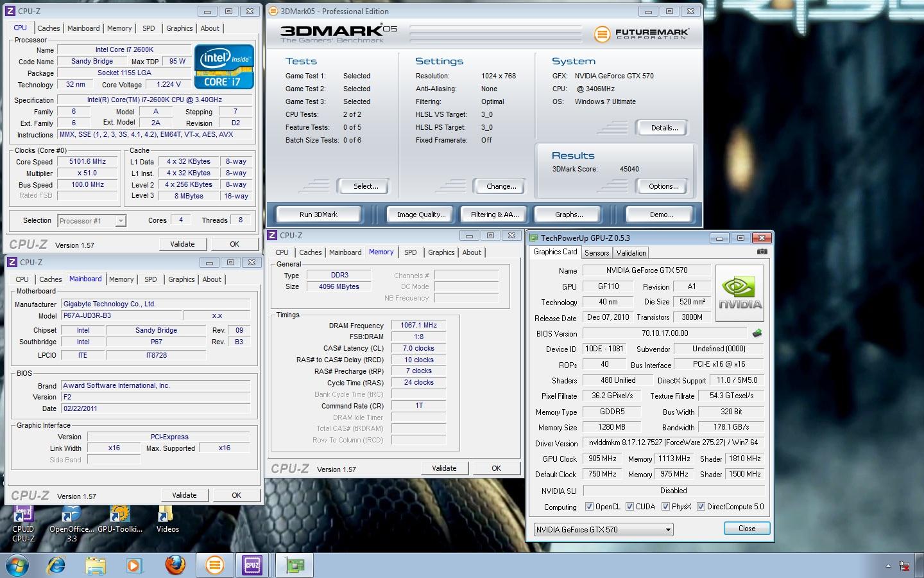Screen dimensions: 924x578
Task: Click Change... under Settings in 3DMark05
Action: tap(499, 186)
